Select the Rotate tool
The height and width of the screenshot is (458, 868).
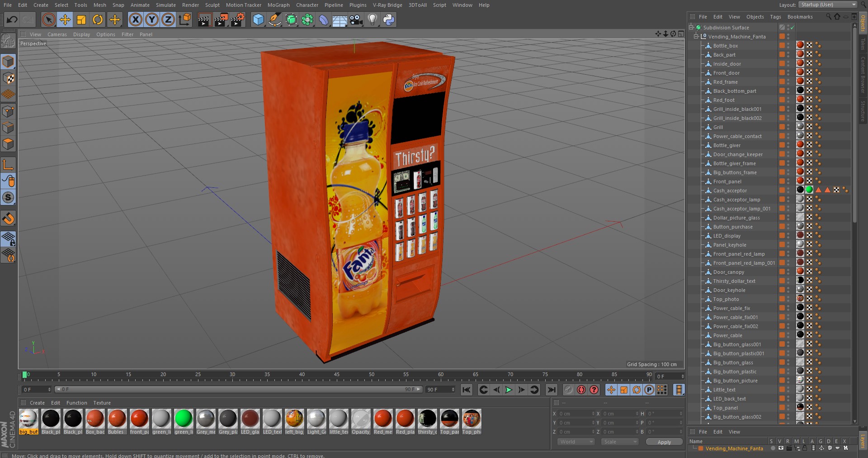[x=98, y=19]
